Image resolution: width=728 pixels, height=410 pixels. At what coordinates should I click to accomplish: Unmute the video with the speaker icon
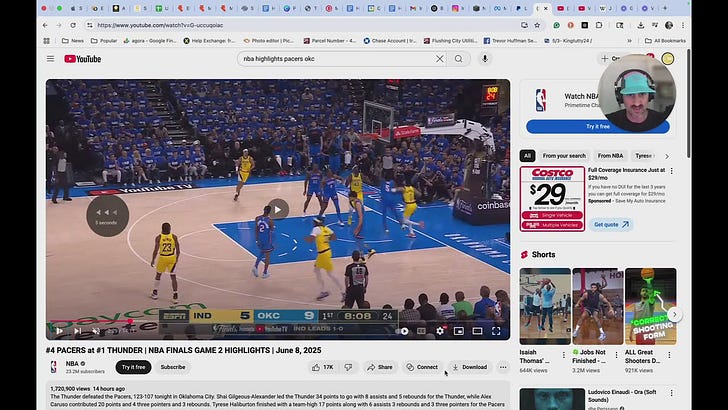96,331
